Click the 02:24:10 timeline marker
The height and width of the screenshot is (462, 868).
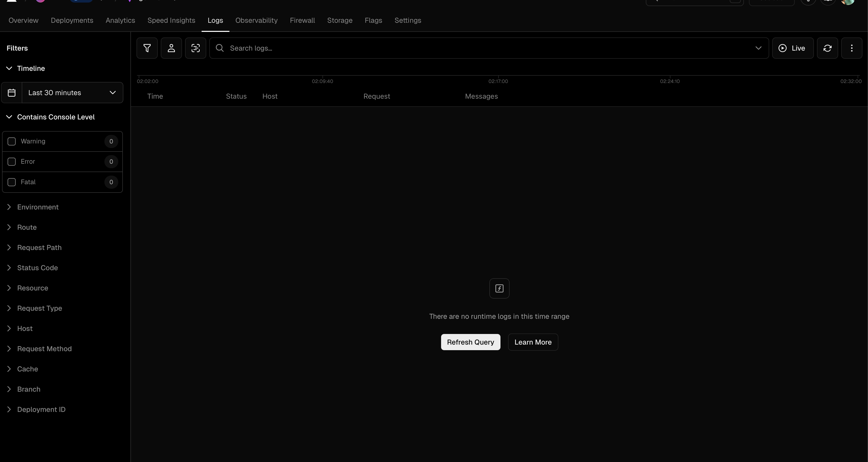[670, 81]
